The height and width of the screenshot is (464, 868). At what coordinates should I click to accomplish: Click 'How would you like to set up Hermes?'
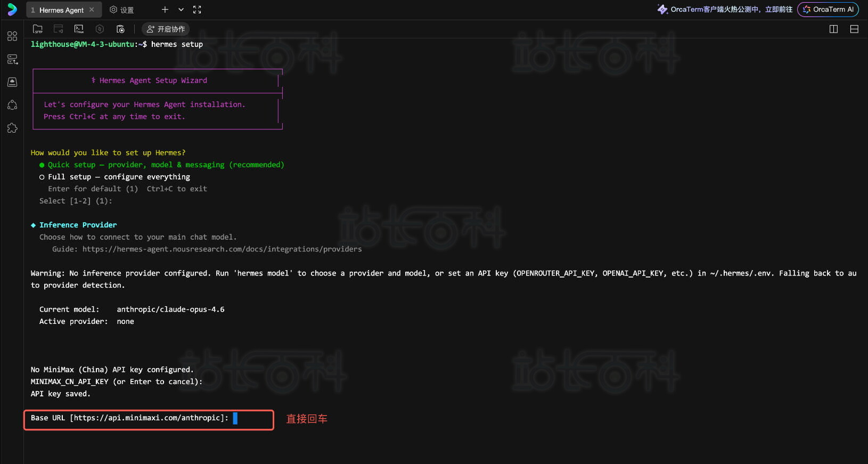pyautogui.click(x=108, y=153)
